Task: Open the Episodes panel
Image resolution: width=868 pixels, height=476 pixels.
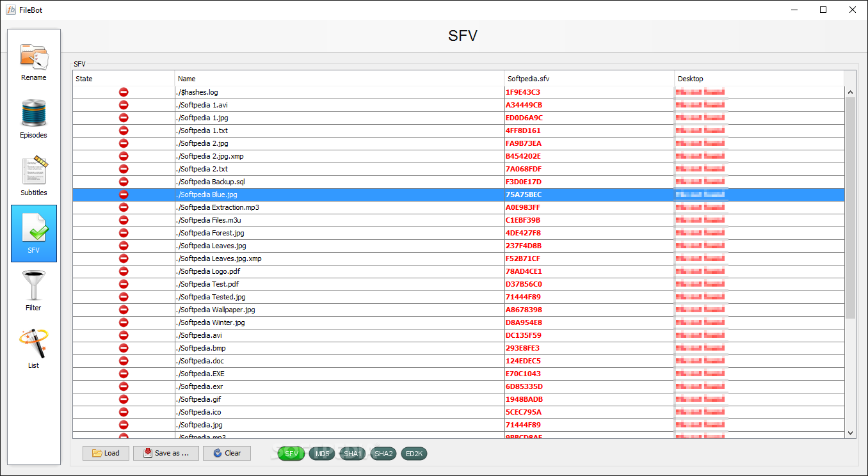Action: coord(34,118)
